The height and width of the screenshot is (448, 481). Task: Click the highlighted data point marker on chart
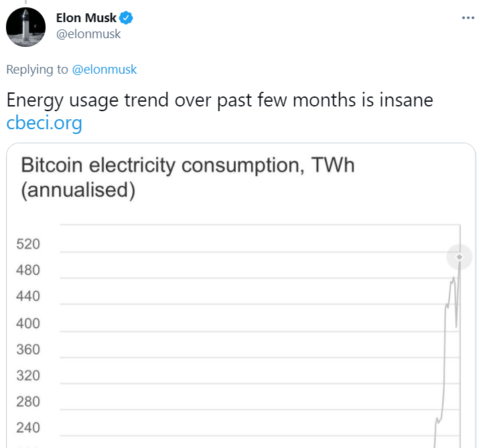pos(459,257)
